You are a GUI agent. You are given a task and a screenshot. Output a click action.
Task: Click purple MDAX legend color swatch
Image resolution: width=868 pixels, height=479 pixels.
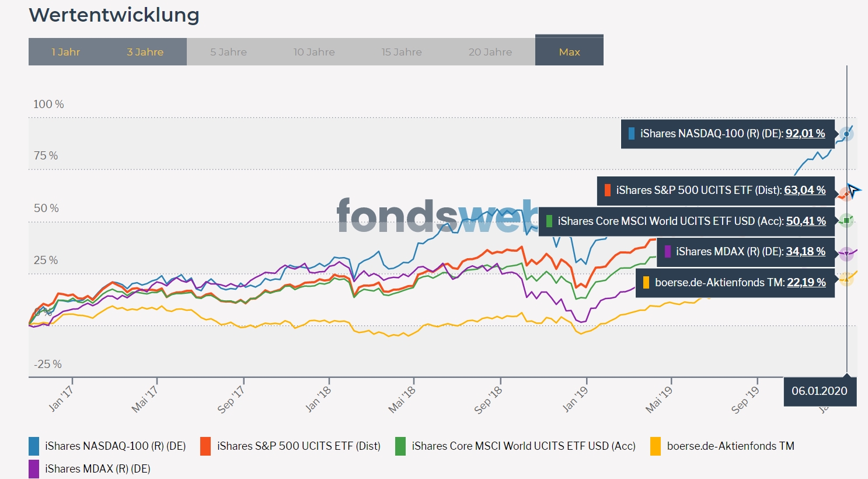[34, 469]
